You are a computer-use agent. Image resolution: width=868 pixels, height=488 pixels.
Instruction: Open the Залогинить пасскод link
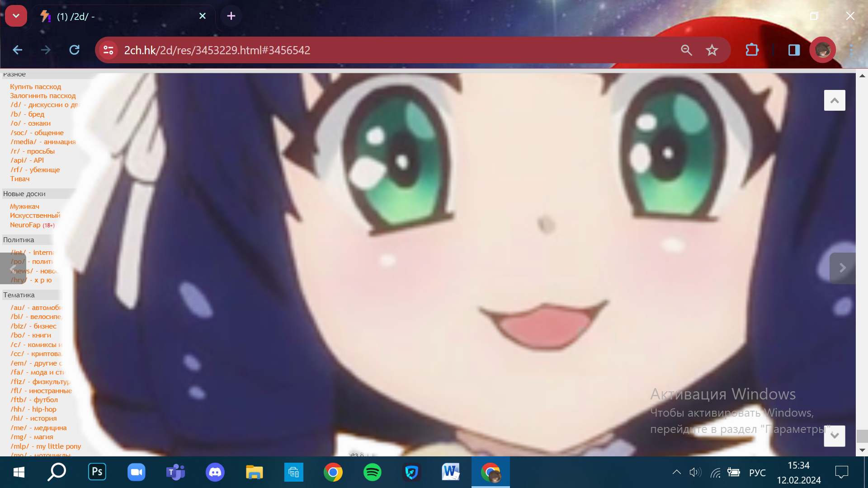[x=42, y=96]
